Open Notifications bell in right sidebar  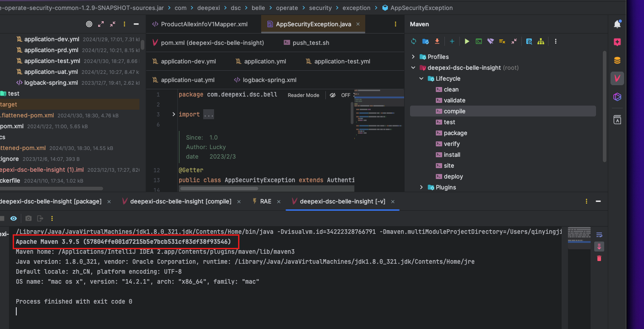pyautogui.click(x=617, y=24)
